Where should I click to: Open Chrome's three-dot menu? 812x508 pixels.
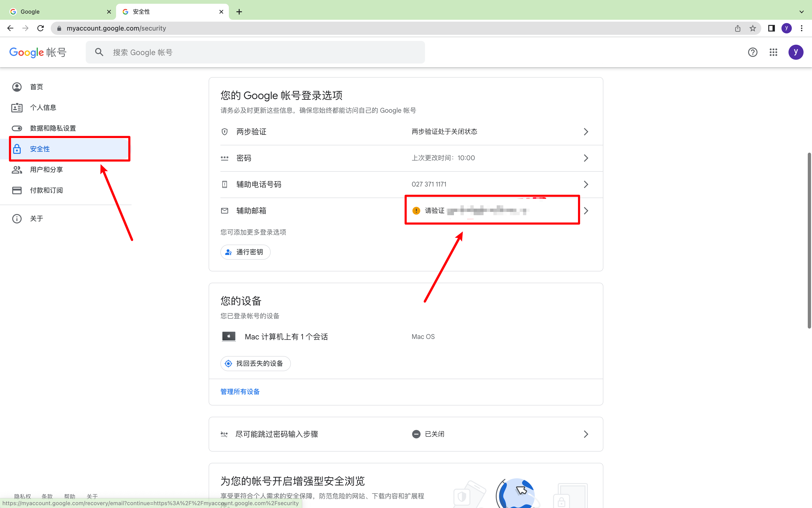click(802, 28)
